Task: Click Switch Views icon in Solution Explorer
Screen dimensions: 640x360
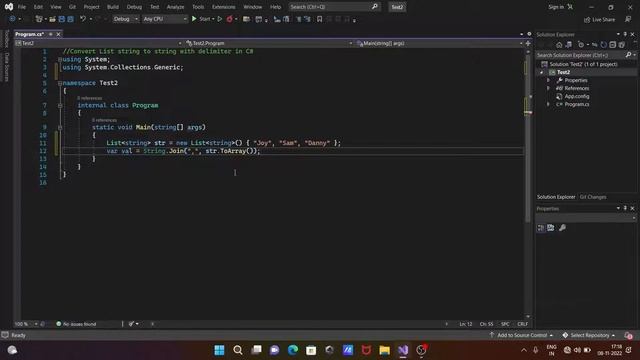Action: (569, 44)
